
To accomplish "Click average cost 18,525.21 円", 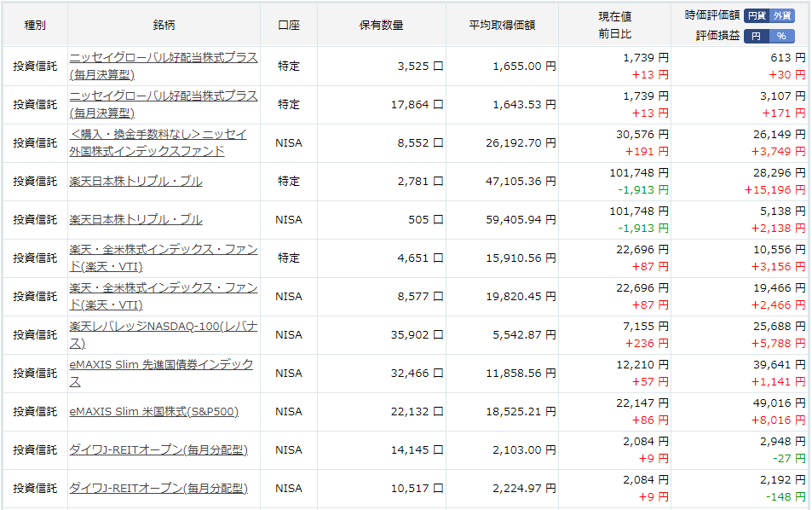I will (521, 412).
